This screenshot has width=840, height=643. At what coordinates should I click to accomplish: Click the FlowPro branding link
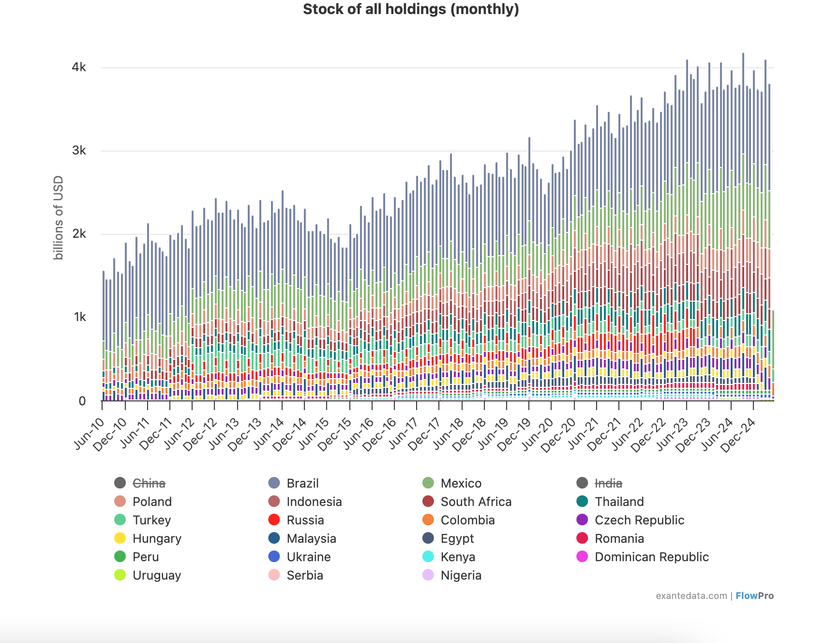click(x=754, y=596)
